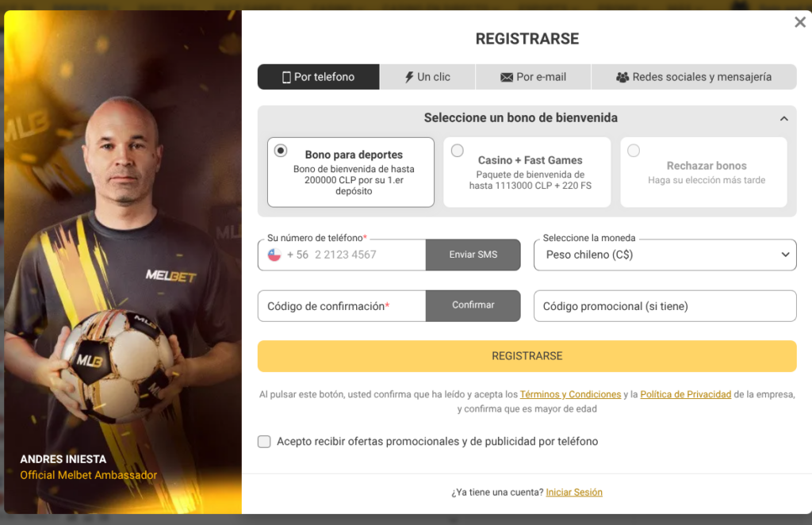Open the Términos y Condiciones link
Viewport: 812px width, 525px height.
click(x=571, y=394)
